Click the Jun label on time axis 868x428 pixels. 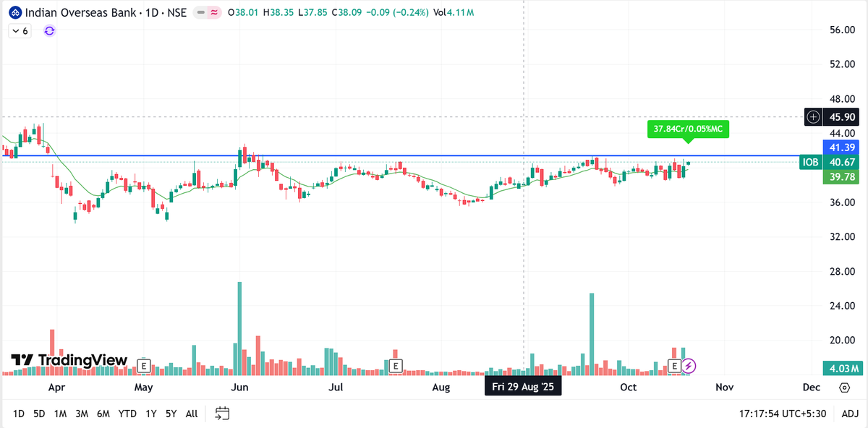point(239,388)
